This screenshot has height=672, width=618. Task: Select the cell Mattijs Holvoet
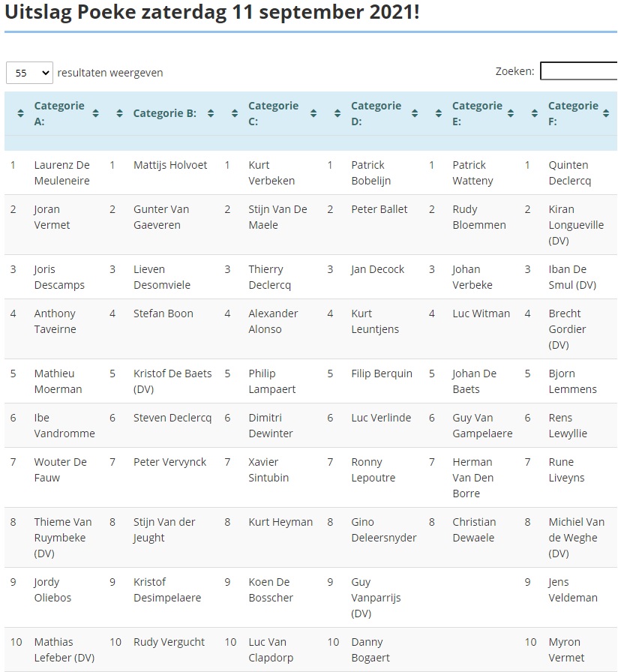click(170, 165)
